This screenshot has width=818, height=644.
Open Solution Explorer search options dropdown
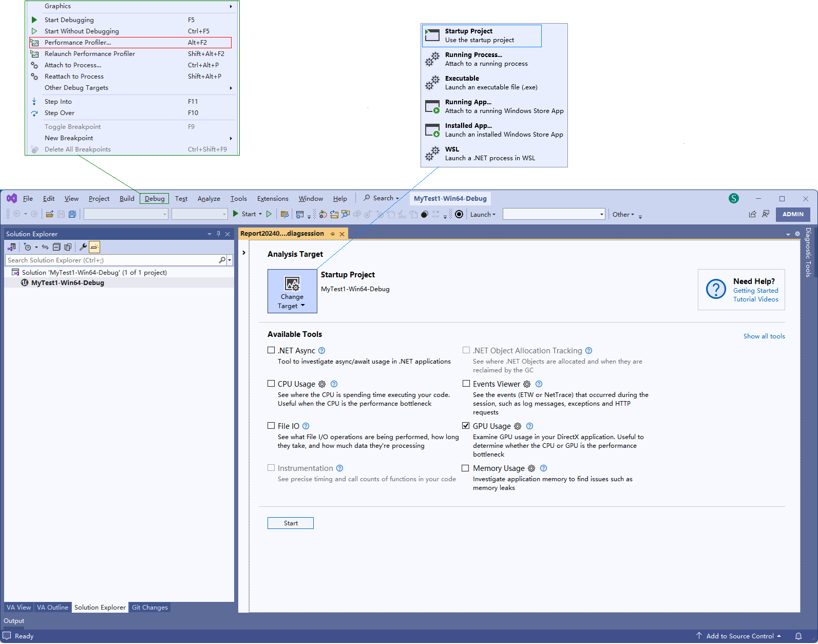pyautogui.click(x=230, y=260)
